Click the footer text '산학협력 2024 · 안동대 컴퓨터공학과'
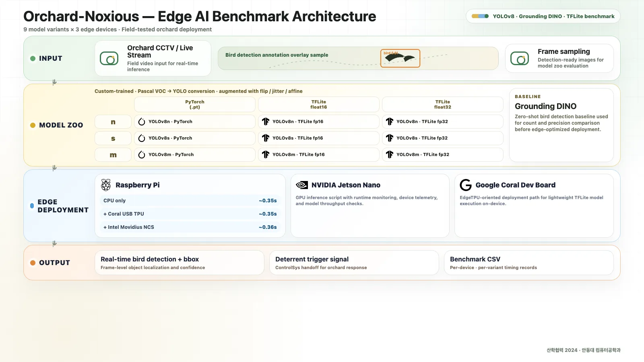The image size is (644, 362). pos(584,350)
